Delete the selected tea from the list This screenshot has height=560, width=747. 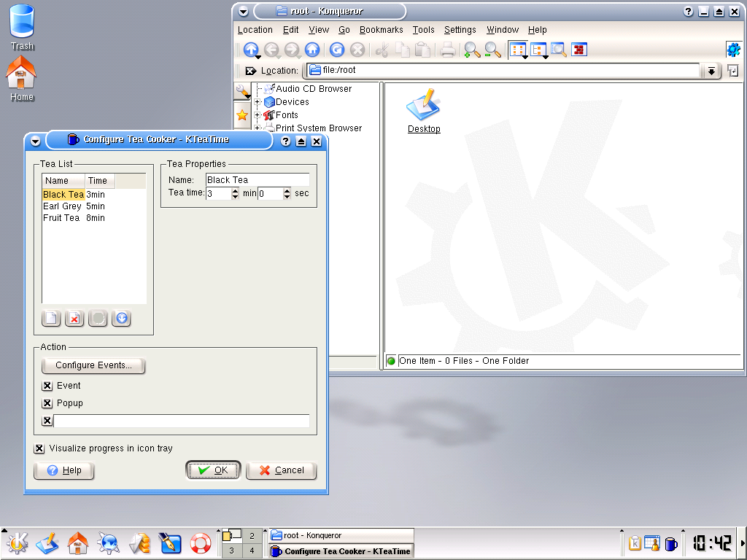pos(74,318)
